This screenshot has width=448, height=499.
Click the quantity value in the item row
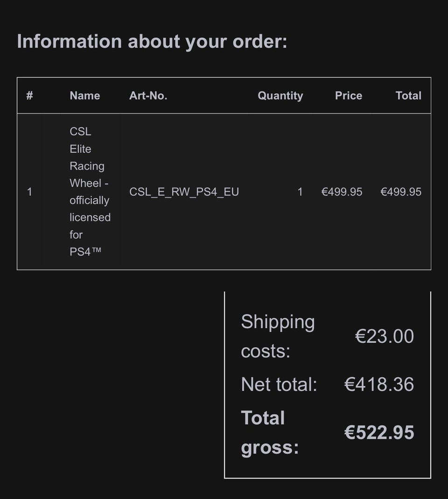coord(300,192)
